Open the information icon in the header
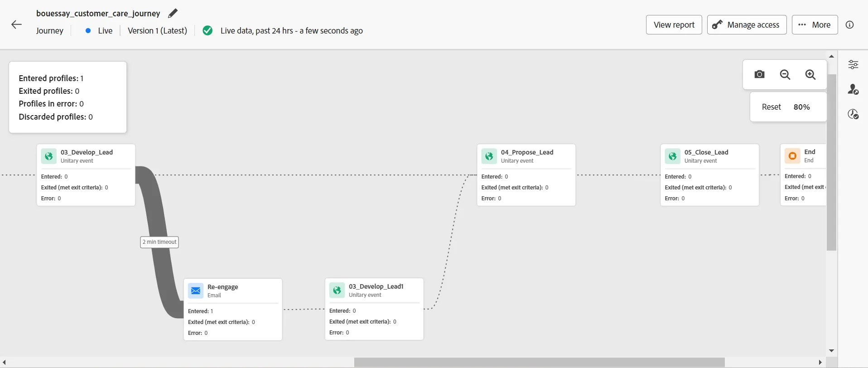This screenshot has height=368, width=868. (850, 25)
